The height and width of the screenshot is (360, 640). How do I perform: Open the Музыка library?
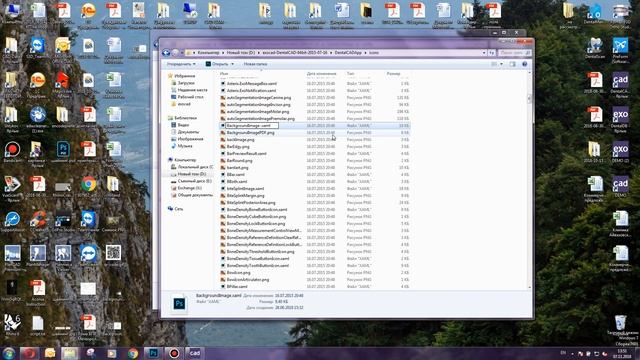pyautogui.click(x=184, y=146)
